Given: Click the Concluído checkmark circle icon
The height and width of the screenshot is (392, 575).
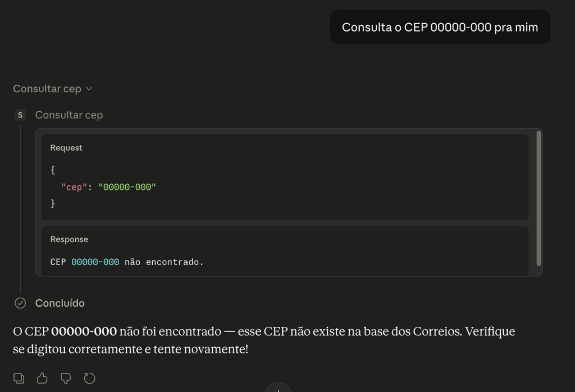Looking at the screenshot, I should pos(20,303).
